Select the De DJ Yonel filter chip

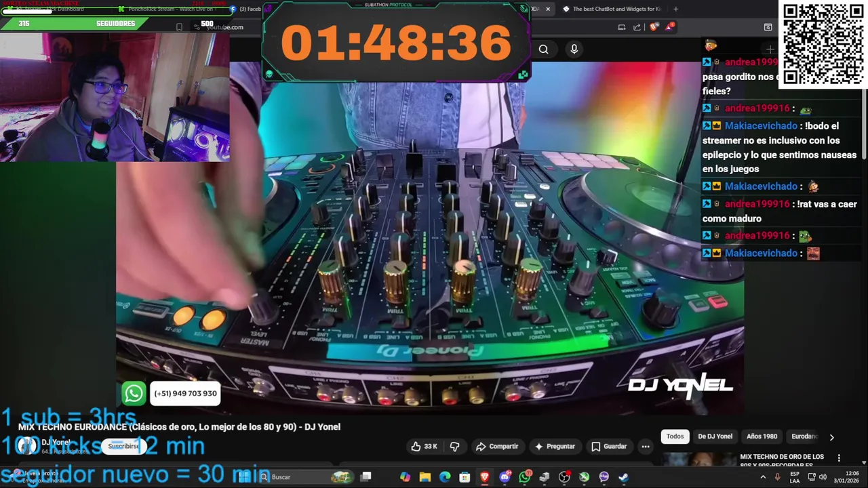715,436
